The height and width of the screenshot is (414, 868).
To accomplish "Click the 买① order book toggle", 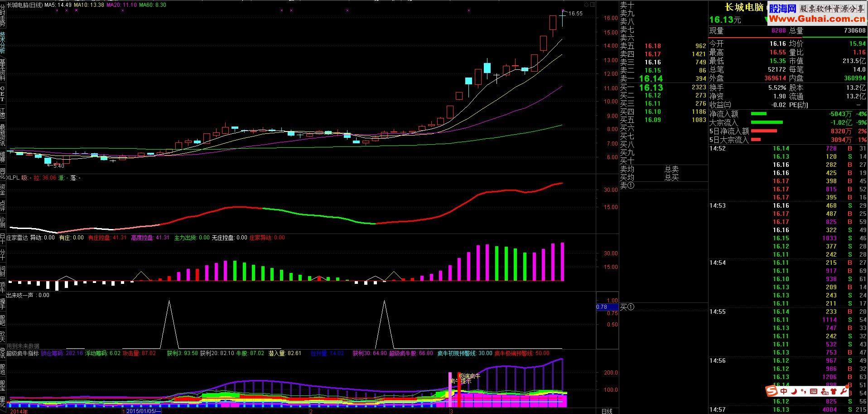I will (x=627, y=307).
